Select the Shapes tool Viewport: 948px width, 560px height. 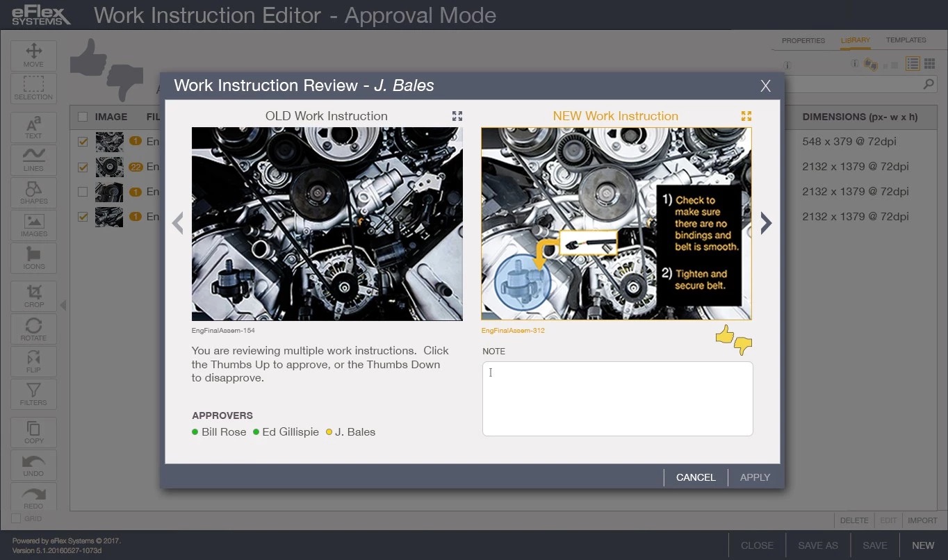33,192
